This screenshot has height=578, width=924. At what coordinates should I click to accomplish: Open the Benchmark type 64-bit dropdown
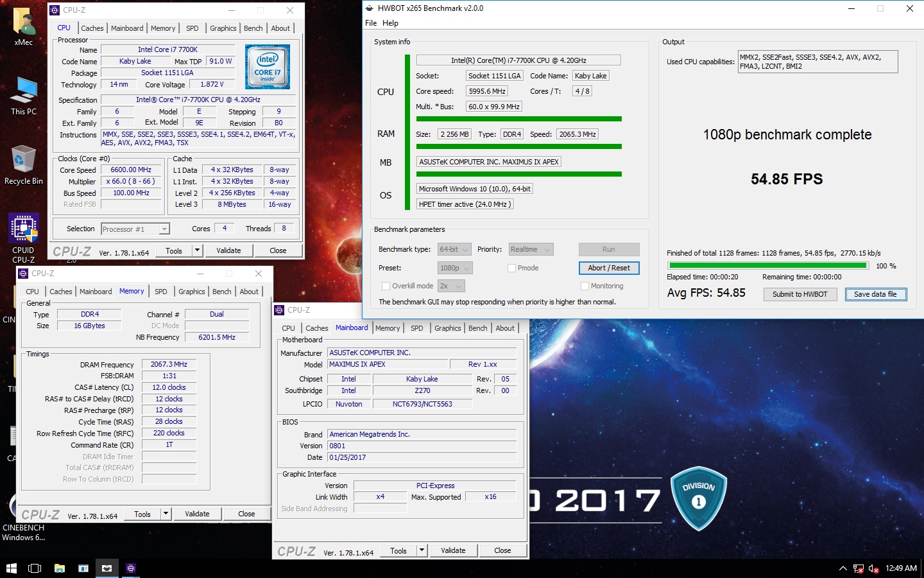[x=455, y=249]
